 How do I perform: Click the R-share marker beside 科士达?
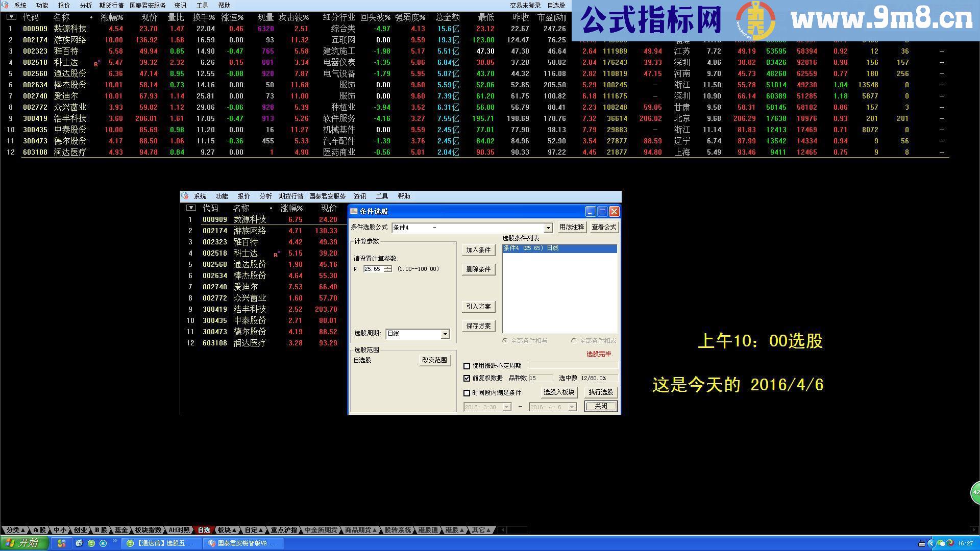[x=96, y=62]
